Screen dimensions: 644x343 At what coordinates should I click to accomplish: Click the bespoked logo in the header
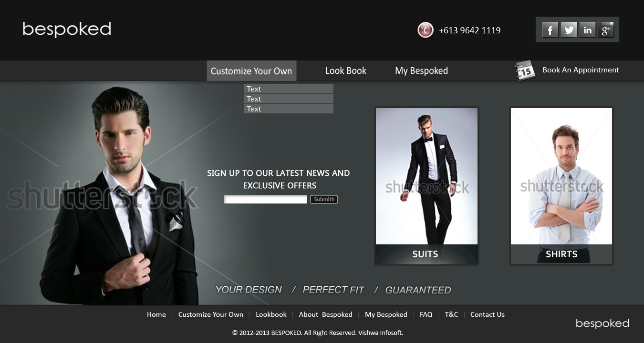[67, 30]
